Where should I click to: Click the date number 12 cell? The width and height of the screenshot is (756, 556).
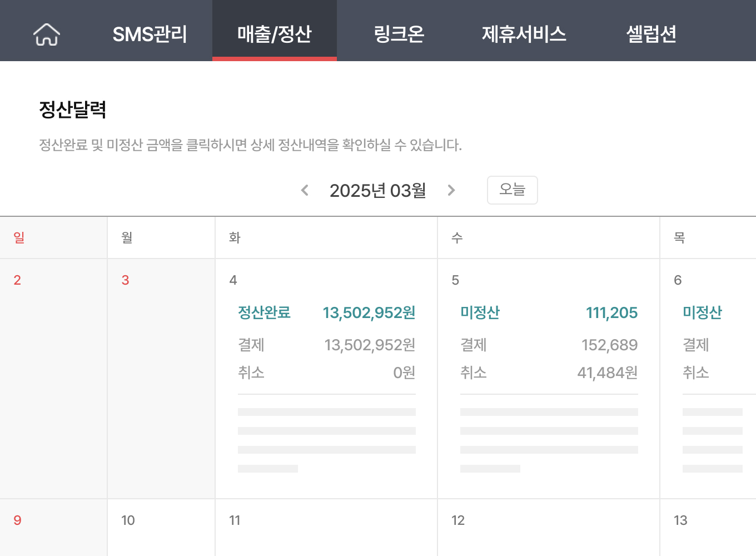(x=457, y=520)
